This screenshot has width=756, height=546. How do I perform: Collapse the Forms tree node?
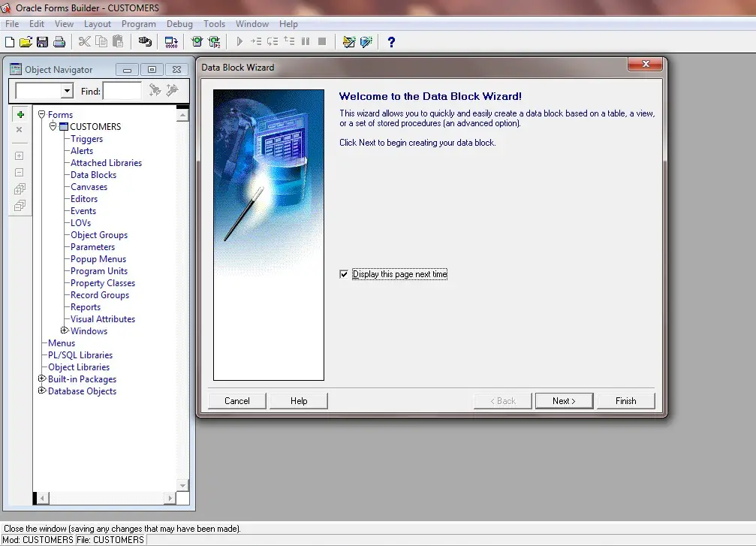click(42, 114)
